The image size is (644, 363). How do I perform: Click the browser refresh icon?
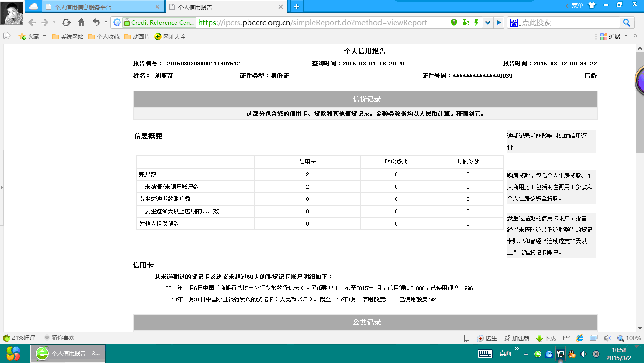(x=66, y=22)
